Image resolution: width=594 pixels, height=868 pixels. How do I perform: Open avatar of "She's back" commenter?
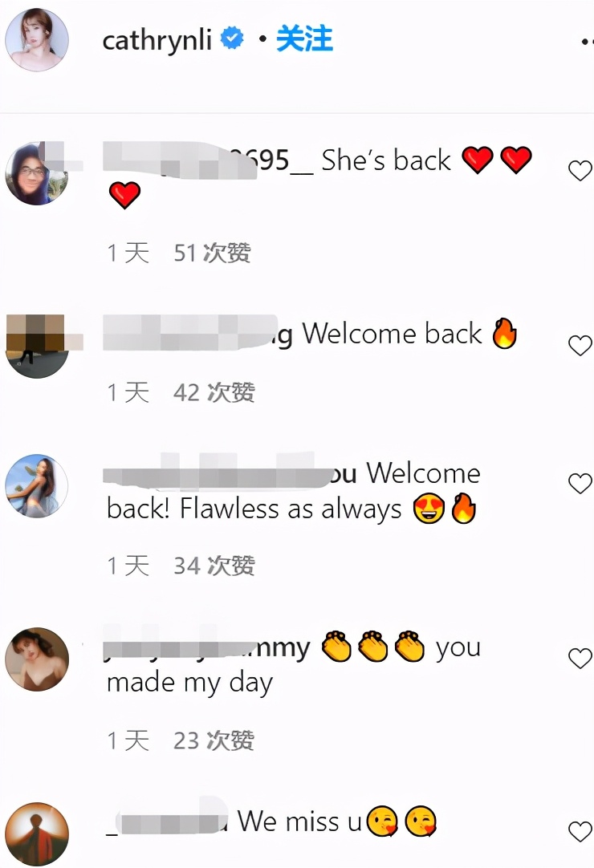pyautogui.click(x=37, y=173)
